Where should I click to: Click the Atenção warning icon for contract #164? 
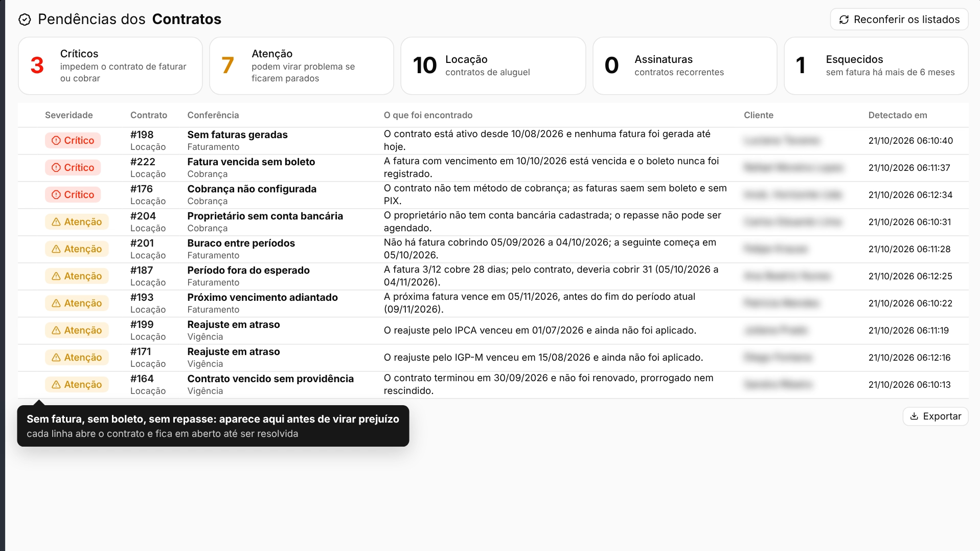(56, 385)
